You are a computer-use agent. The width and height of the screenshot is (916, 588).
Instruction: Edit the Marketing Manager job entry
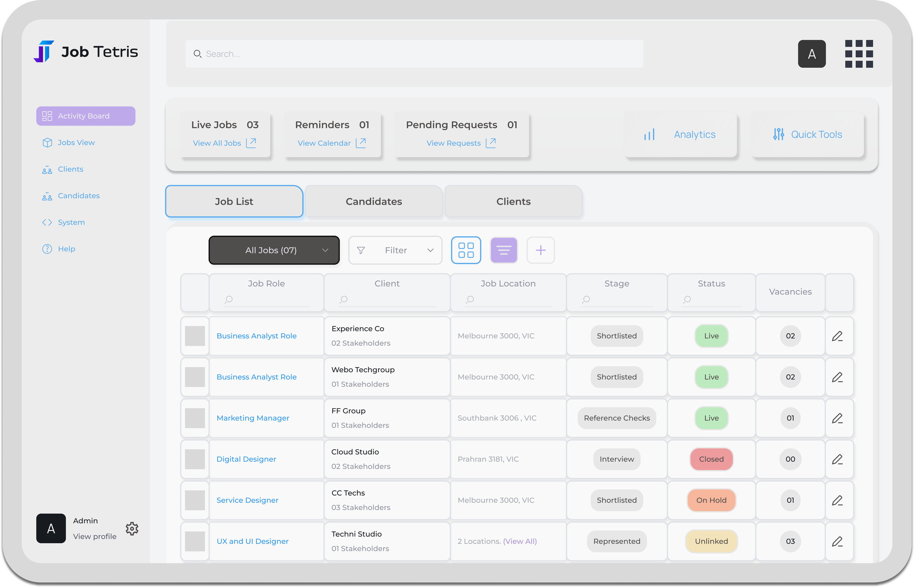click(838, 418)
